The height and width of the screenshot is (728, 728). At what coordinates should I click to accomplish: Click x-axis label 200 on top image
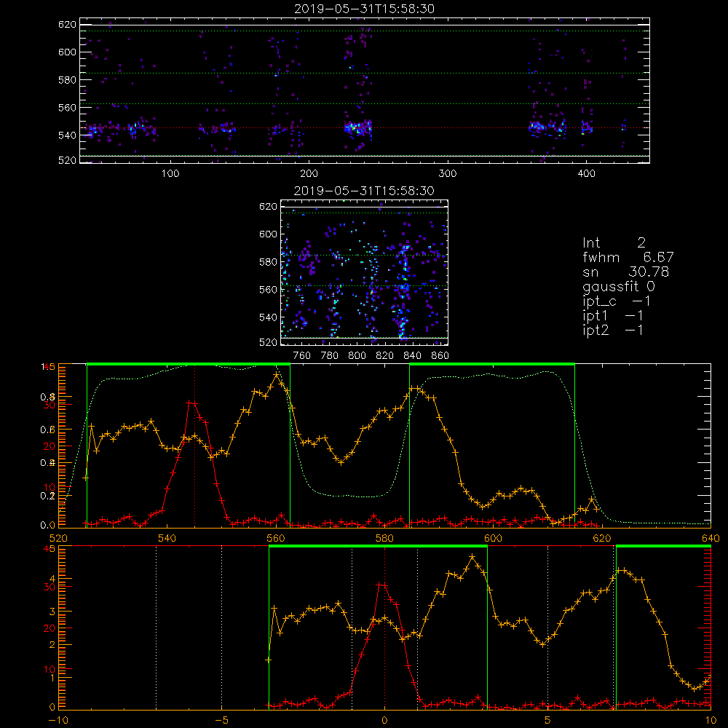[309, 174]
